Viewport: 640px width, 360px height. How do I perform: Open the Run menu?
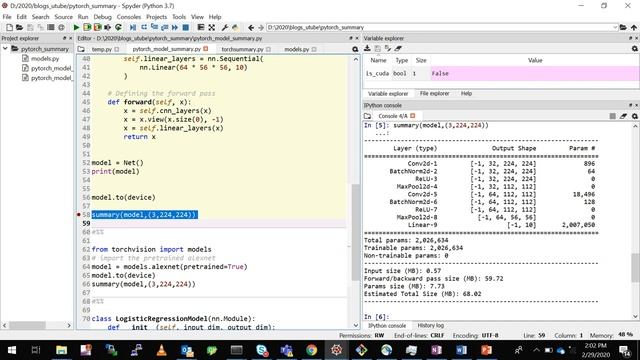pos(83,17)
